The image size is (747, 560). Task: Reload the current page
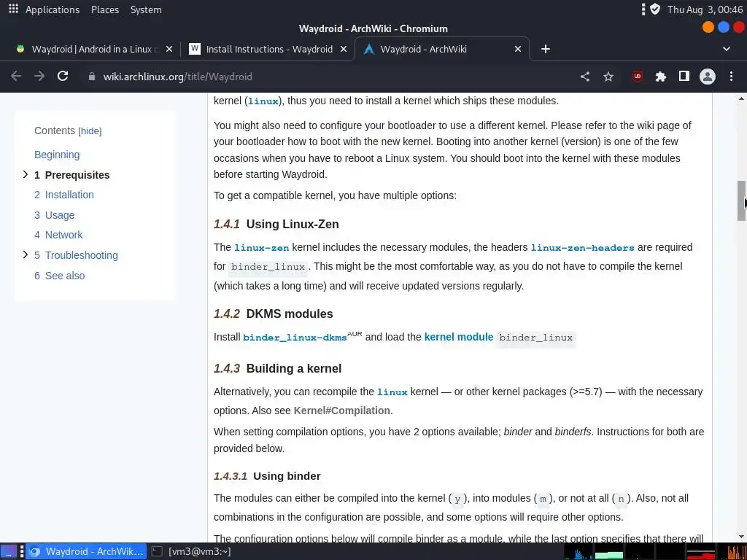63,76
